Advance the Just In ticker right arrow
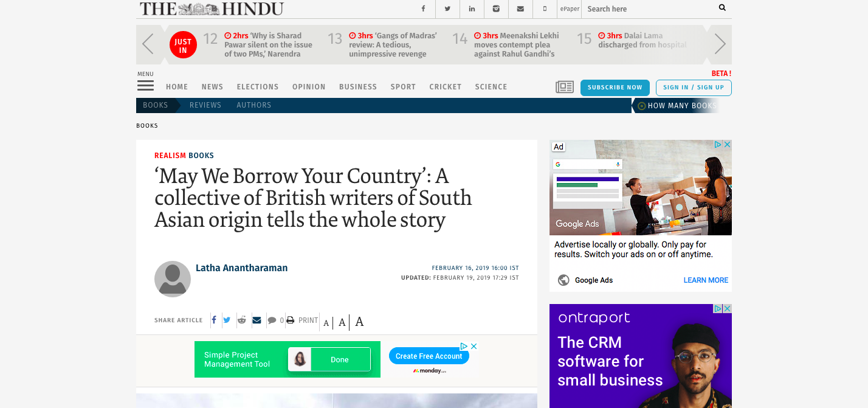Viewport: 868px width, 408px height. 720,44
